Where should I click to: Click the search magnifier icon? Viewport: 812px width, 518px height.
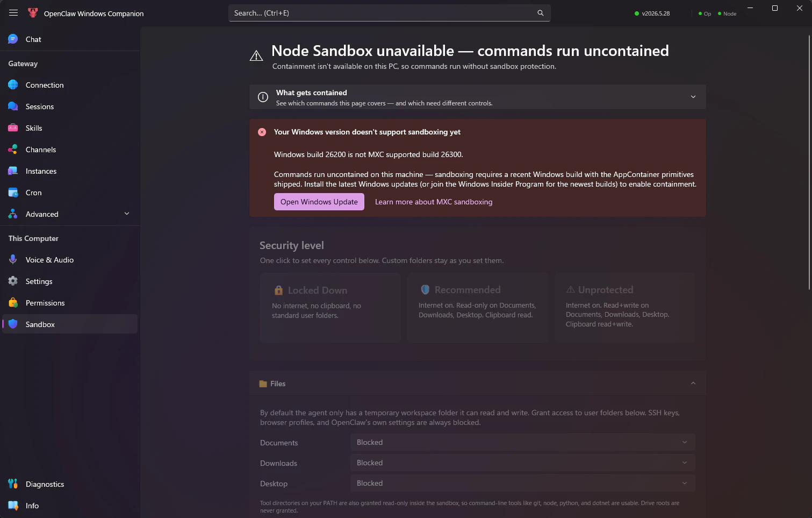pyautogui.click(x=541, y=13)
